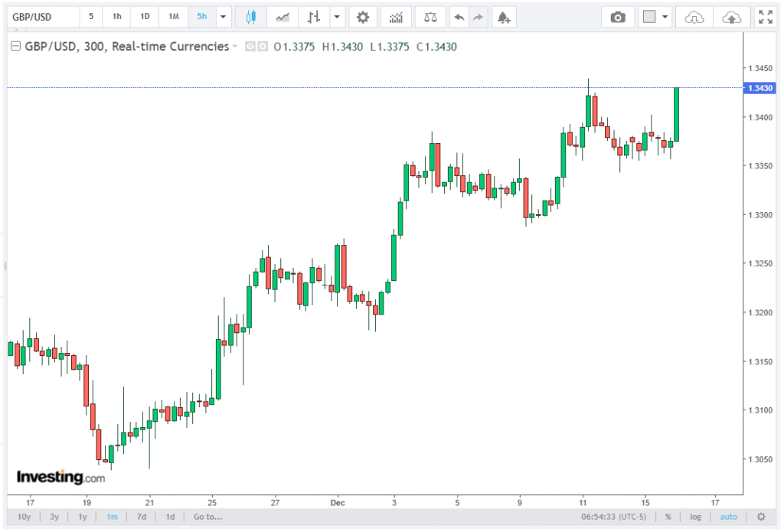This screenshot has width=784, height=532.
Task: Toggle log scale on price axis
Action: [695, 517]
